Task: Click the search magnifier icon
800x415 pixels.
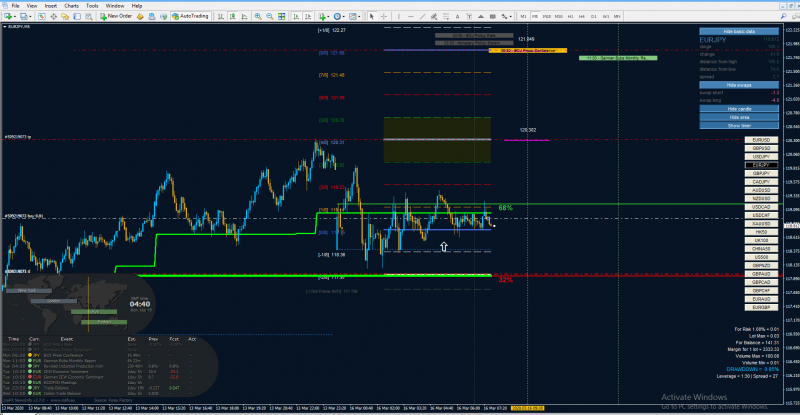Action: click(x=783, y=16)
